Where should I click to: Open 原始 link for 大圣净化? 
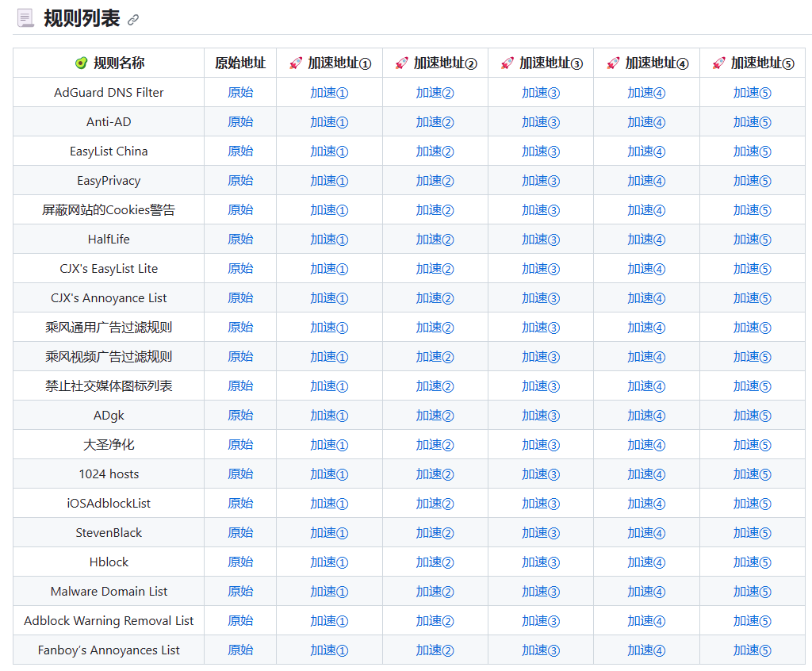(x=240, y=445)
